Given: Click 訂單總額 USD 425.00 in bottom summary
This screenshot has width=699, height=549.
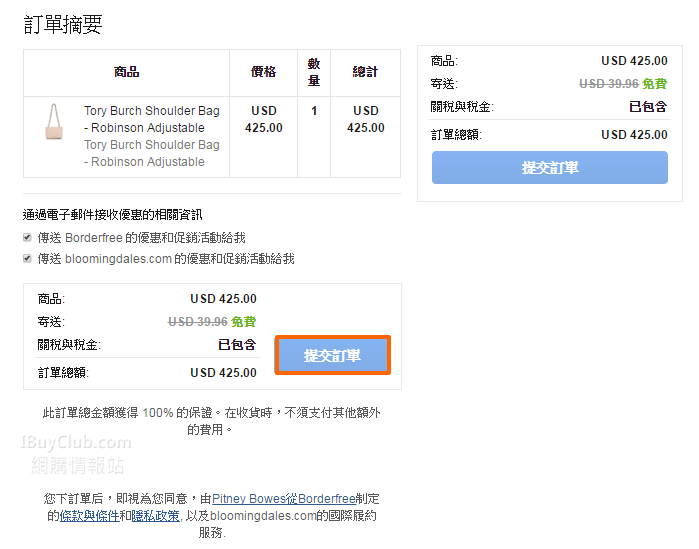Looking at the screenshot, I should pyautogui.click(x=223, y=373).
